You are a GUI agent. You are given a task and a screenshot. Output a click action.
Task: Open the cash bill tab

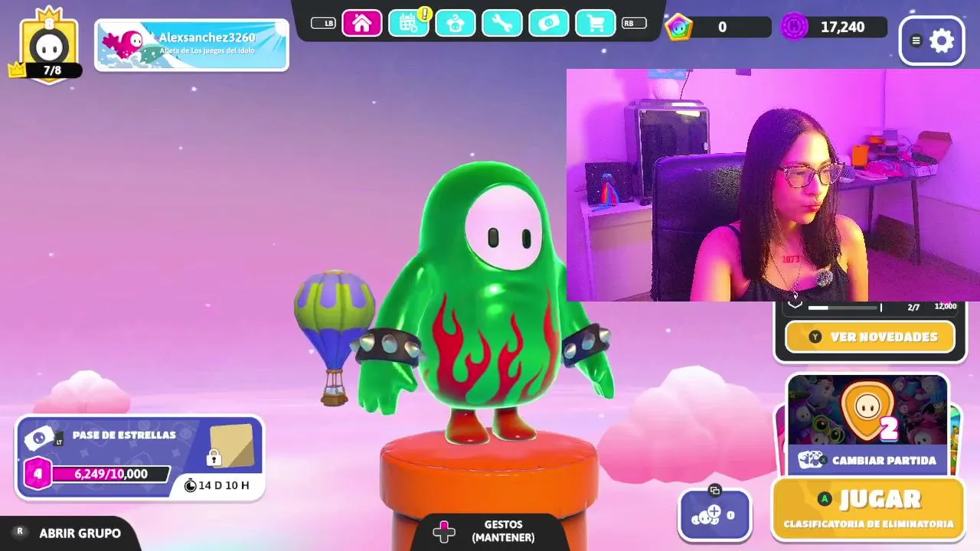(548, 23)
